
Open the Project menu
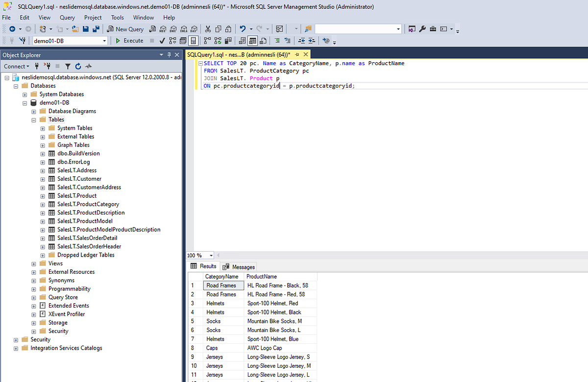click(93, 17)
